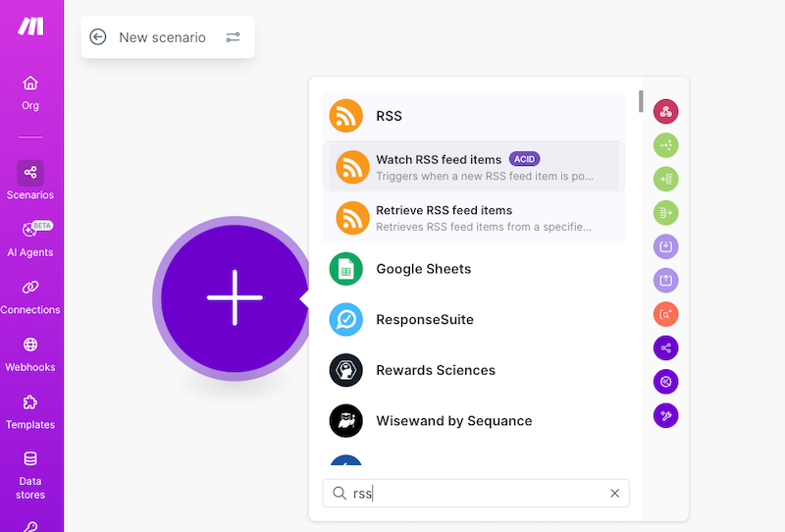Select the red Webhooks module shortcut
Image resolution: width=785 pixels, height=532 pixels.
tap(666, 112)
